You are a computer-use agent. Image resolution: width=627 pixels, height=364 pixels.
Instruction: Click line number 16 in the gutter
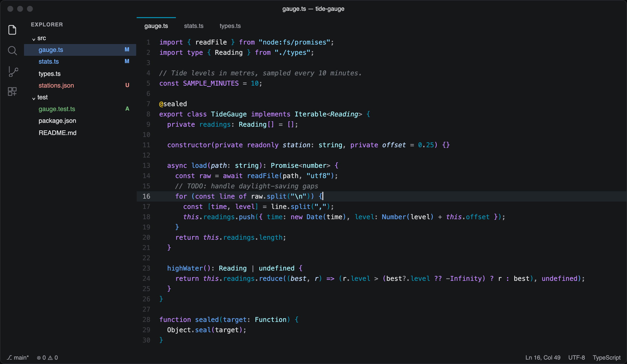coord(146,196)
